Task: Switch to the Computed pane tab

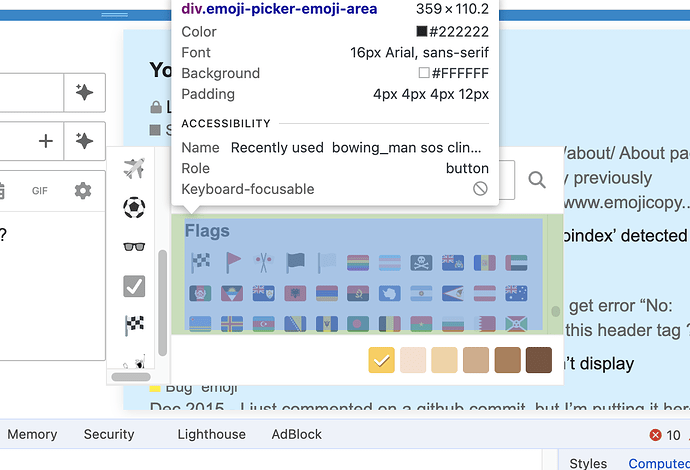Action: pos(659,463)
